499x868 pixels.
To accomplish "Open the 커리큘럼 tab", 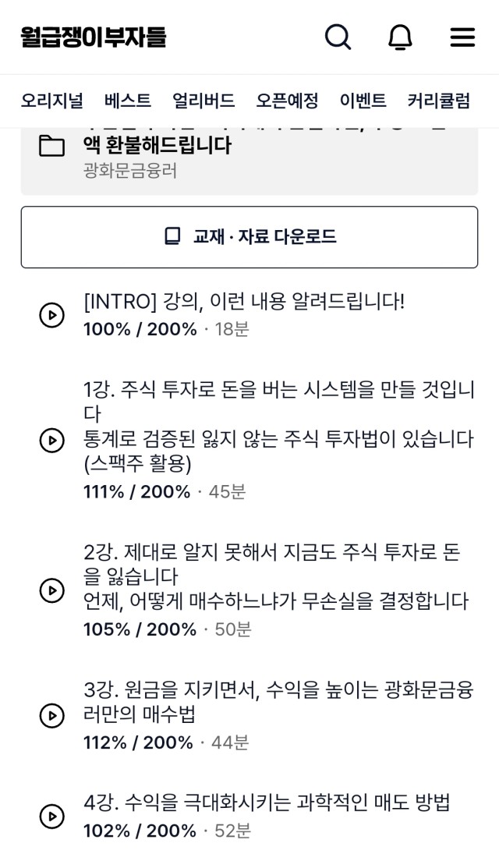I will tap(438, 101).
